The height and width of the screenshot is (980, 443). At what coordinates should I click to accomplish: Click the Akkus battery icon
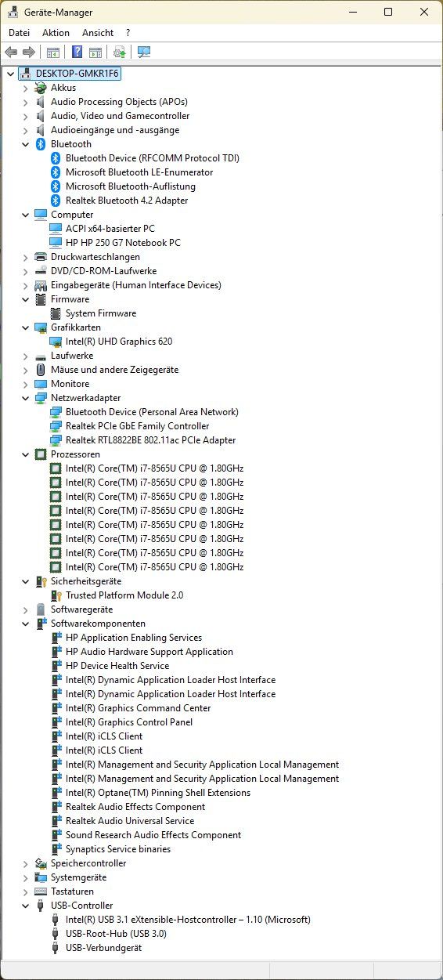tap(41, 88)
